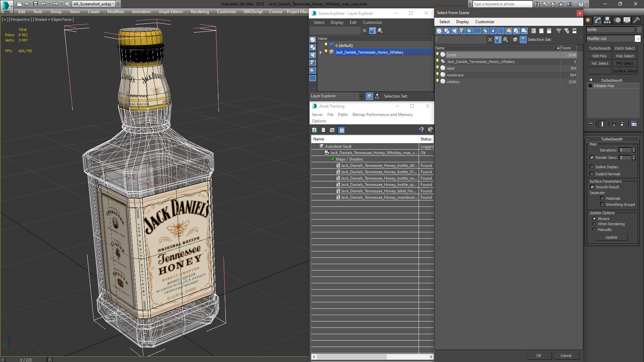
Task: Click Sort by Hierarchy icon in Select From Scene
Action: tap(523, 40)
